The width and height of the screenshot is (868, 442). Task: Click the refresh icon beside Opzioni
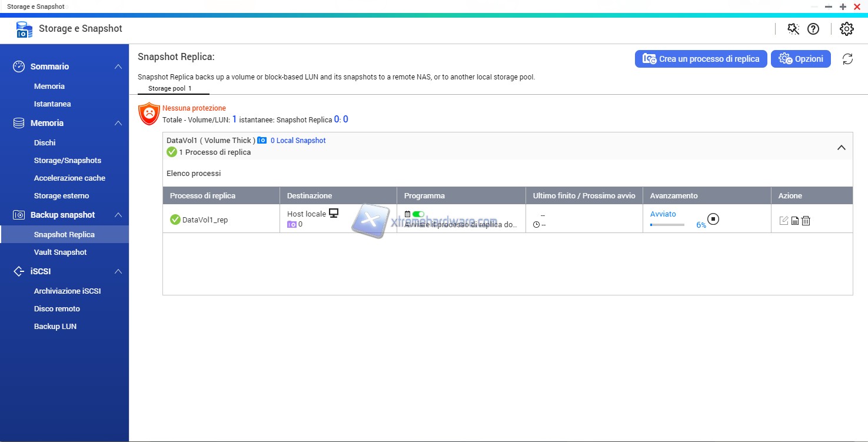click(x=847, y=59)
